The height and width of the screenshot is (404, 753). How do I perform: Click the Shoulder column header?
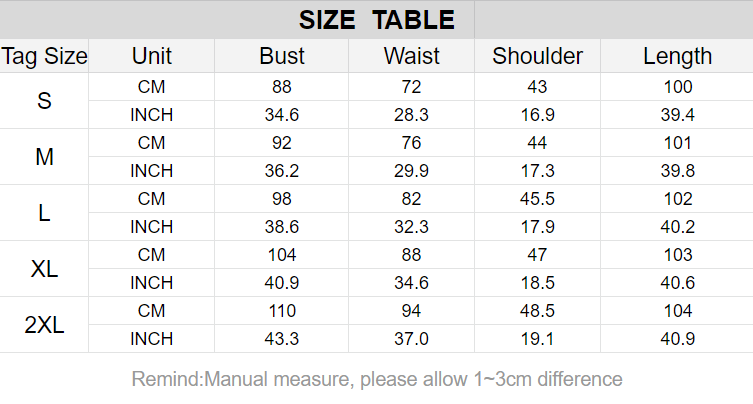537,56
